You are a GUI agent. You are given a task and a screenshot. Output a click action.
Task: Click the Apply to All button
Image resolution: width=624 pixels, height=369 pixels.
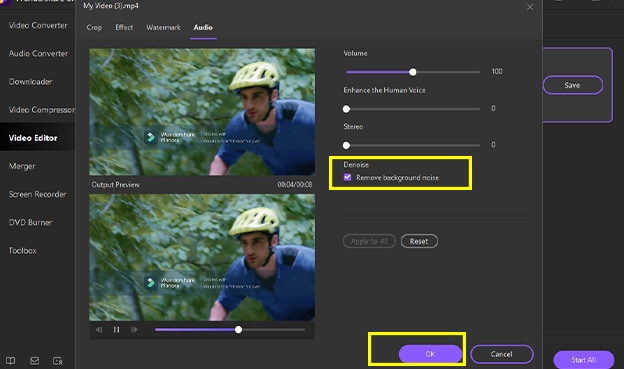(x=369, y=241)
